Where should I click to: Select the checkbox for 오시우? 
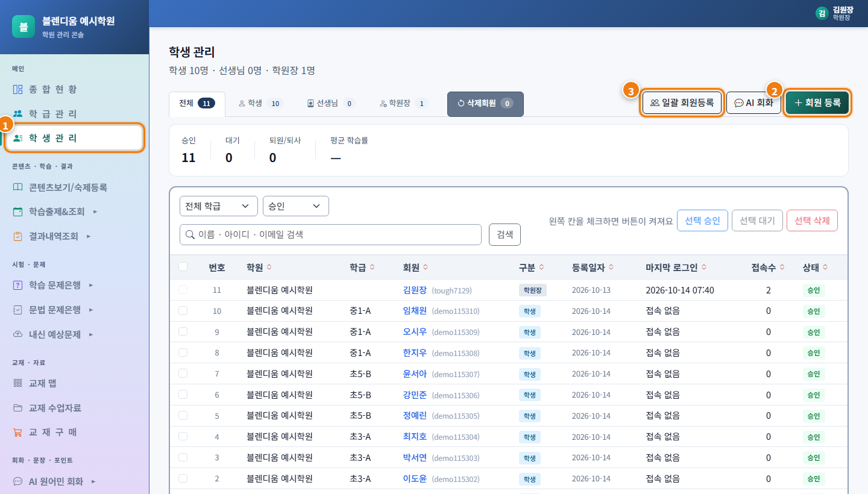[x=183, y=332]
